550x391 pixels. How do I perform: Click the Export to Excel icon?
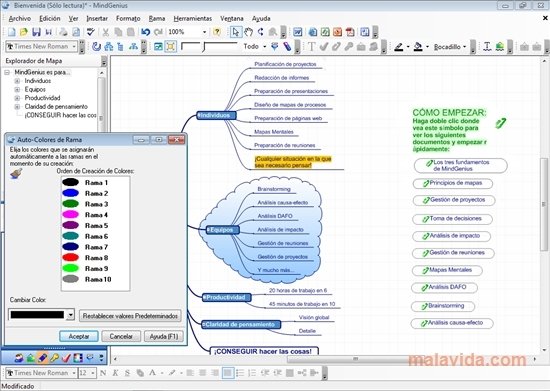coord(325,32)
